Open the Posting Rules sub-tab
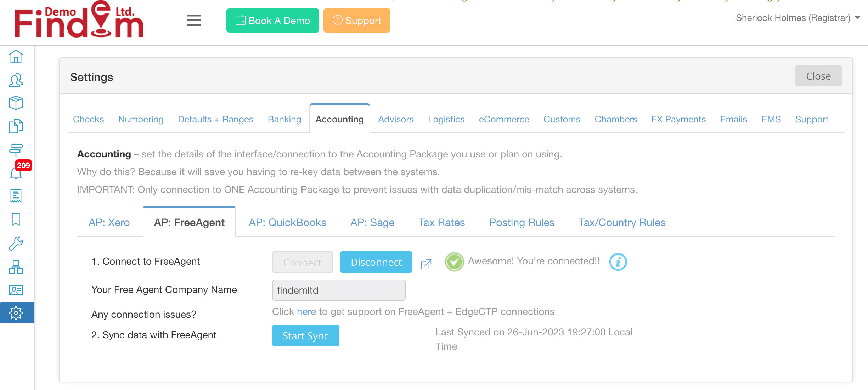This screenshot has width=868, height=390. (x=522, y=223)
